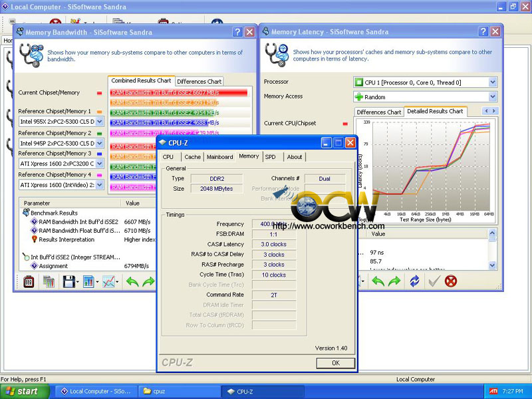The height and width of the screenshot is (399, 532).
Task: Switch to the cpuz folder in the taskbar
Action: [180, 391]
